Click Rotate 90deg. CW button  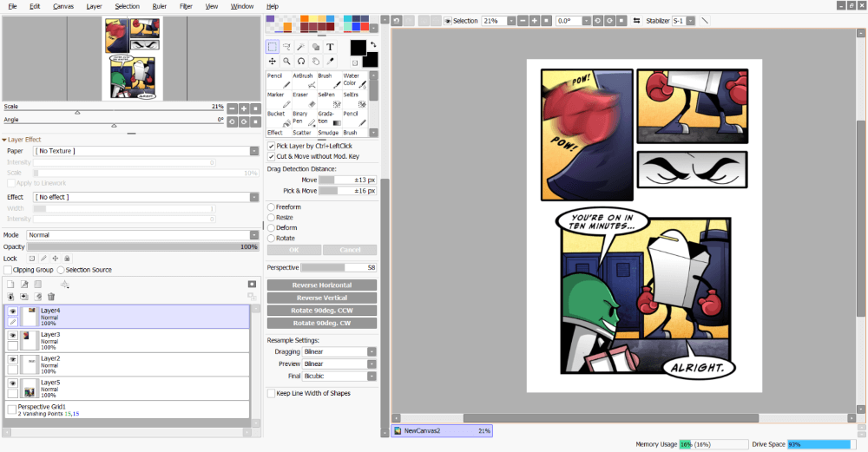[x=322, y=324]
